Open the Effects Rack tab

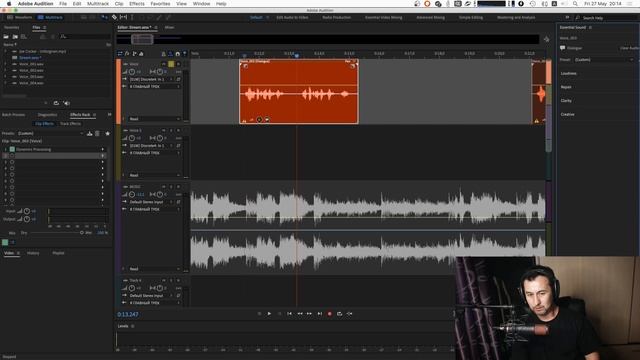pyautogui.click(x=80, y=115)
